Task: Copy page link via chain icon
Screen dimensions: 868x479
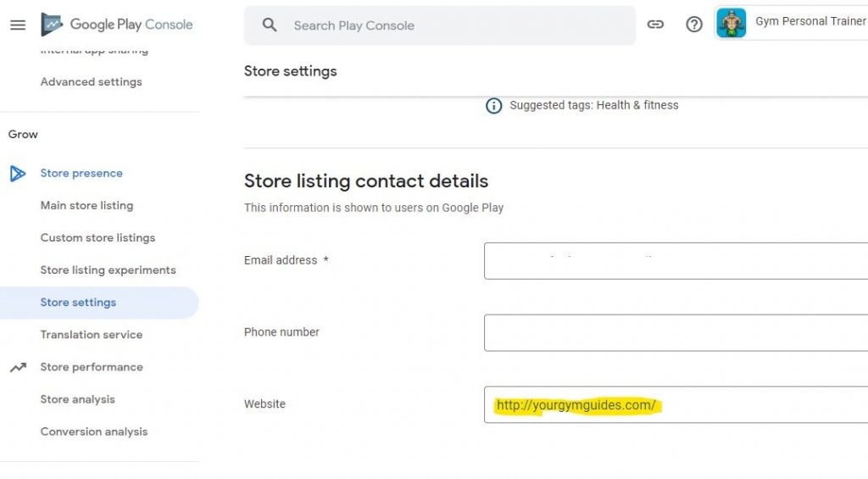Action: tap(655, 24)
